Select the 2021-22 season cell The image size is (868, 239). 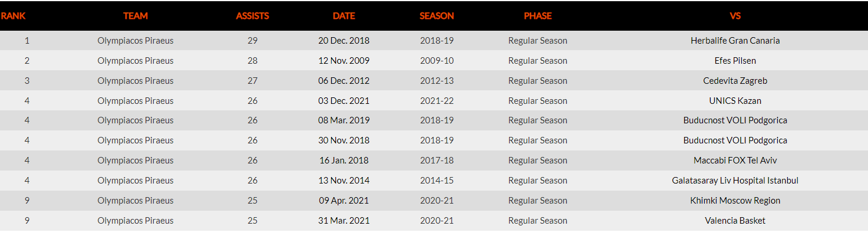click(437, 101)
